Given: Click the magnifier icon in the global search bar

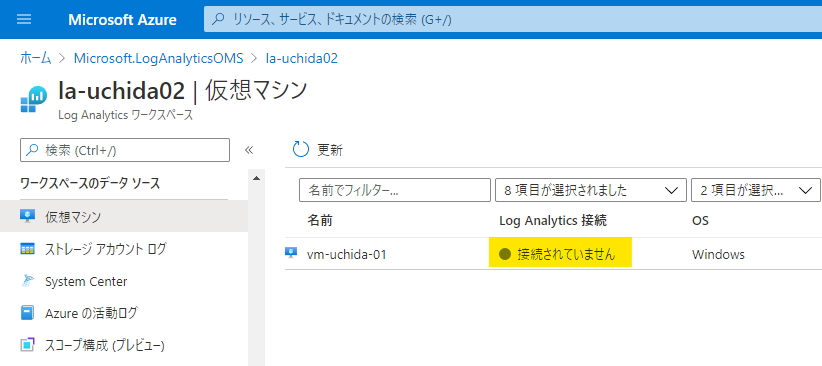Looking at the screenshot, I should [218, 20].
